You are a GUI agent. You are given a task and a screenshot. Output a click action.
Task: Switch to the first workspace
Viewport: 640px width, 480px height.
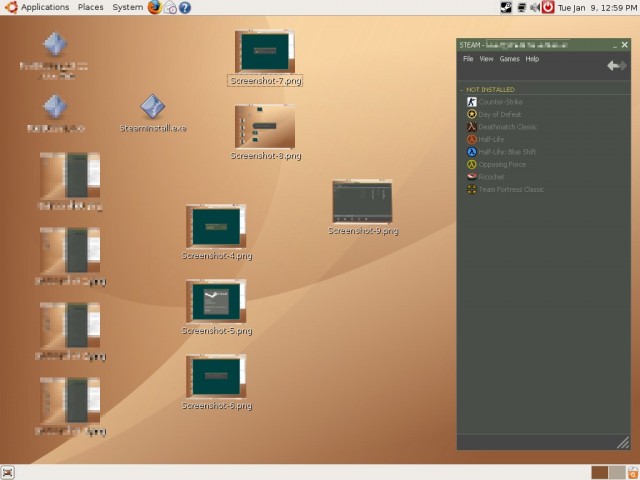pos(600,473)
